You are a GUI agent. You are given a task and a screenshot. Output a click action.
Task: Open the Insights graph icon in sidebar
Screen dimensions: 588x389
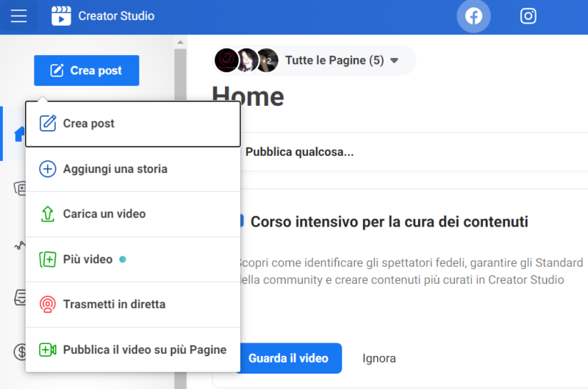tap(19, 246)
